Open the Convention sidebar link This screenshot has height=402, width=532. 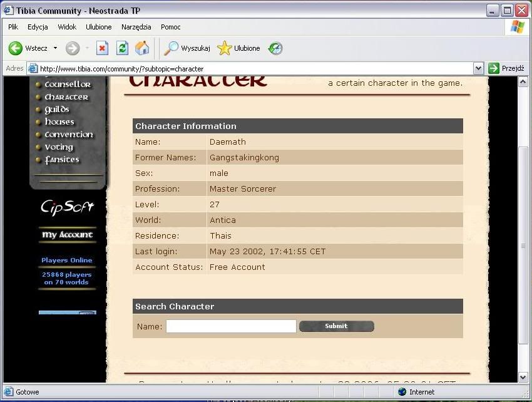pyautogui.click(x=69, y=135)
